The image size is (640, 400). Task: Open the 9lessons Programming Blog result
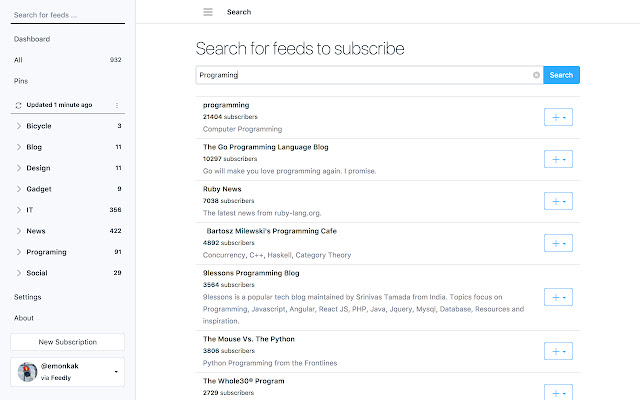click(252, 272)
